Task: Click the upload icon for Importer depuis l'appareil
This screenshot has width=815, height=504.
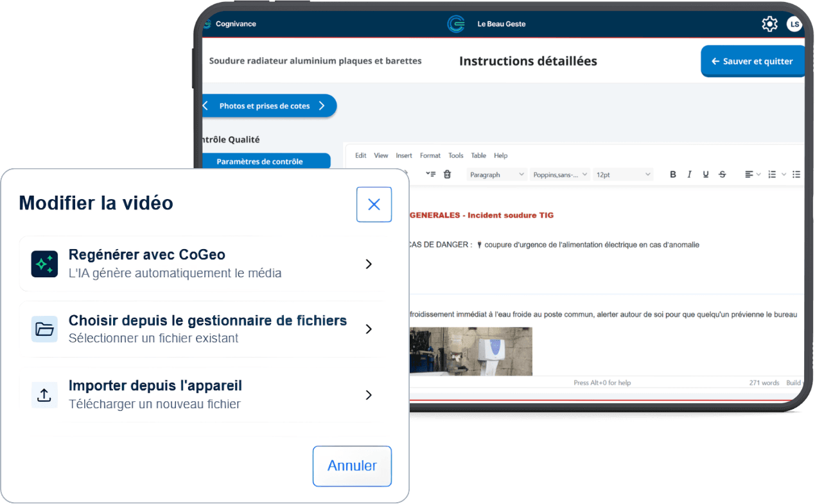Action: tap(44, 395)
